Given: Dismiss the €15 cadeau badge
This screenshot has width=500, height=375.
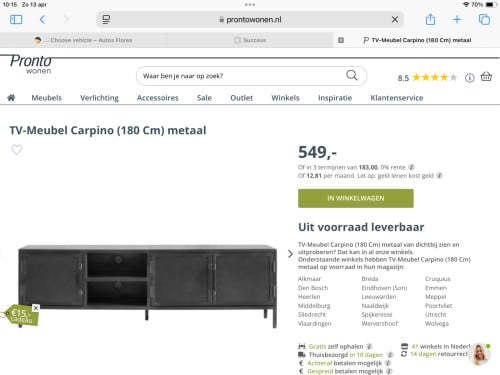Looking at the screenshot, I should (36, 308).
